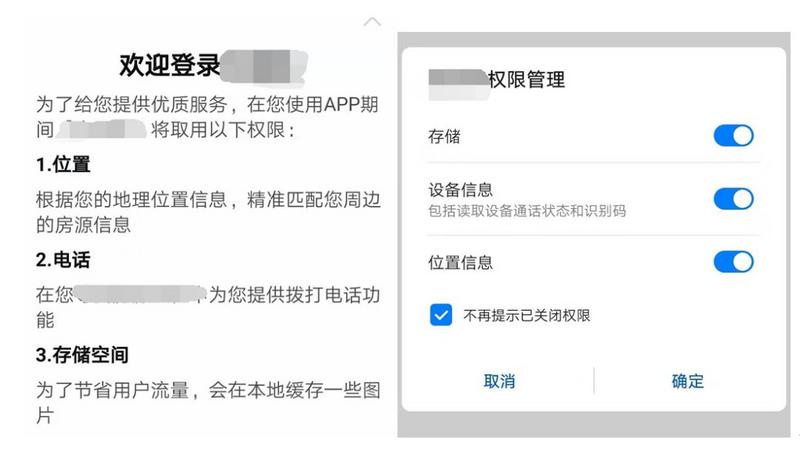Confirm with the 确定 button
Viewport: 800px width, 450px height.
point(687,381)
